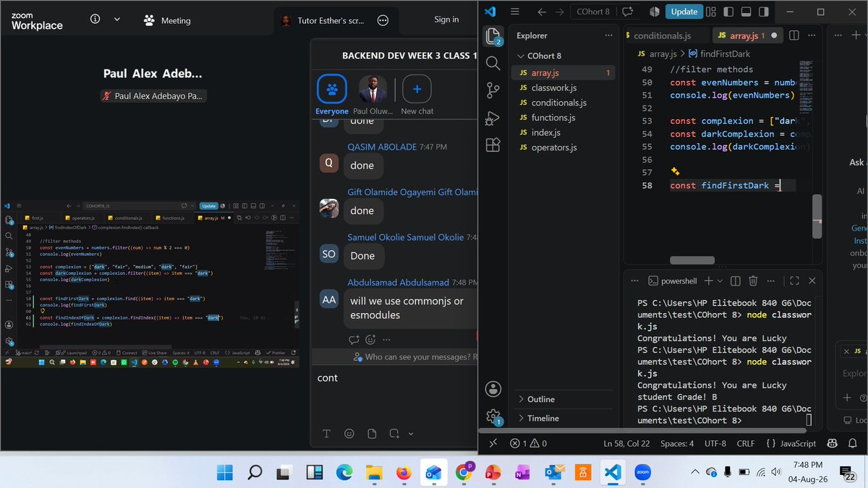
Task: Open the Source Control view in VS Code
Action: [x=493, y=90]
